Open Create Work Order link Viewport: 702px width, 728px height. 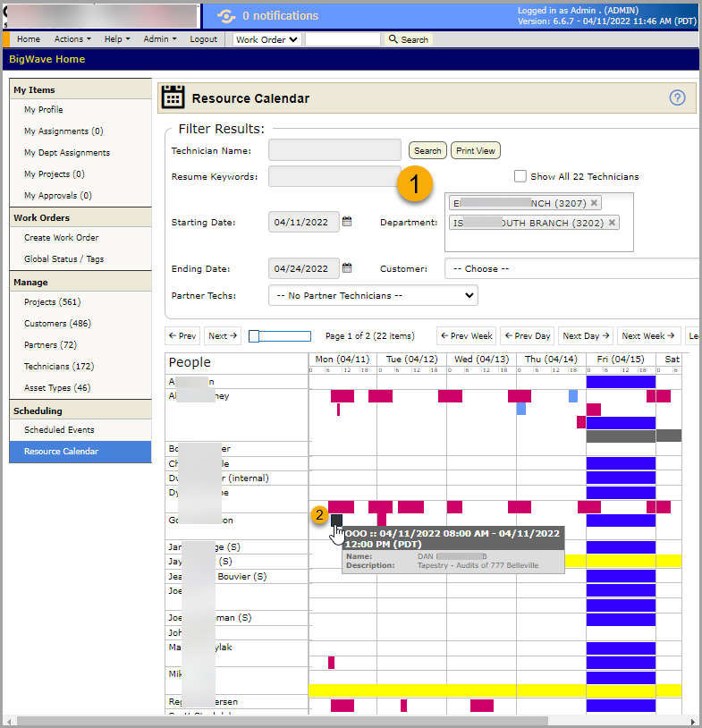[62, 237]
